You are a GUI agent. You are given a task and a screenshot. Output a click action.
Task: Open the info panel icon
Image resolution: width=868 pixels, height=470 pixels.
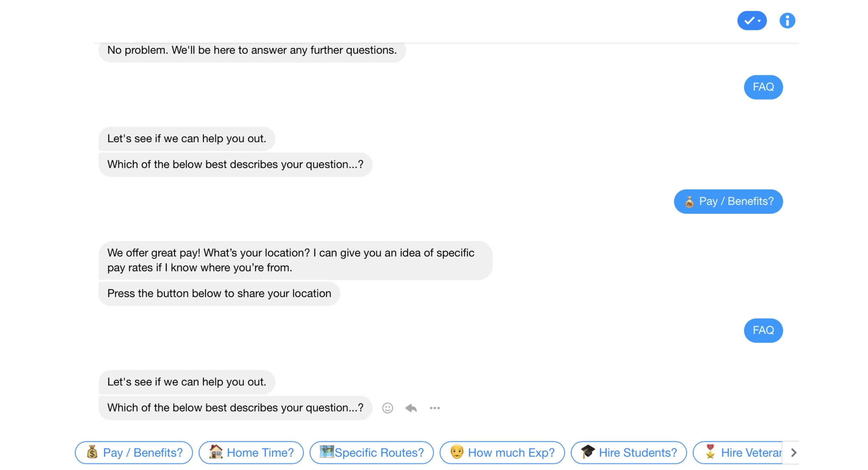(788, 20)
